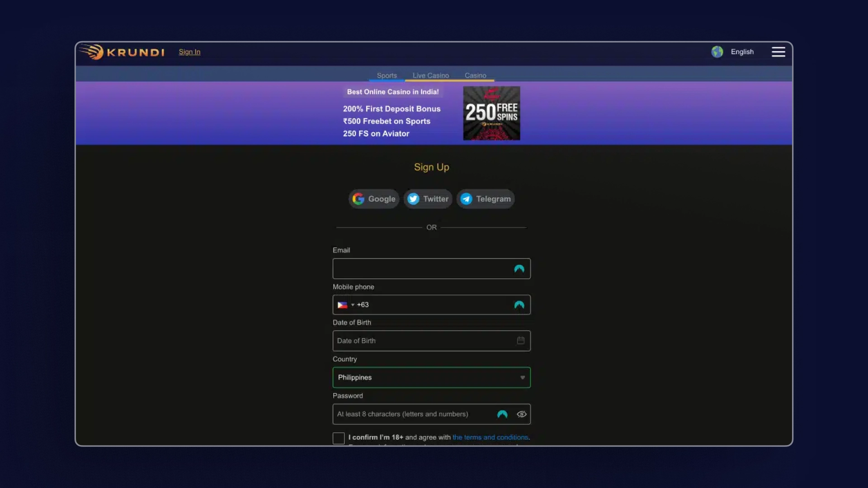868x488 pixels.
Task: Click the autofill icon in Email field
Action: pyautogui.click(x=519, y=269)
